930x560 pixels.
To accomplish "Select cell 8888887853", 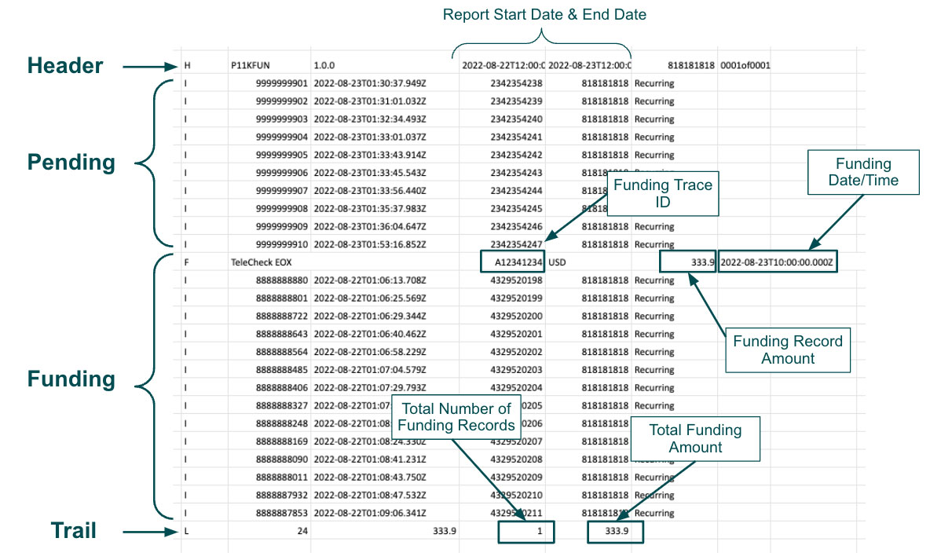I will click(282, 513).
